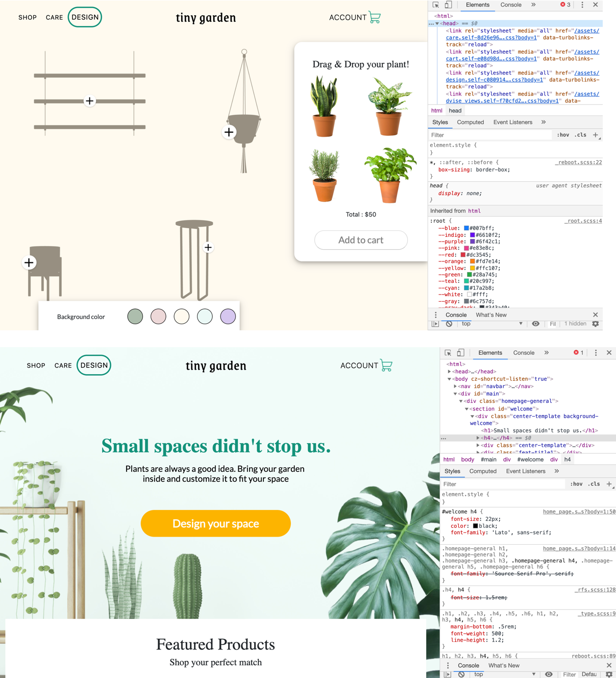Clear the console in design page drawer
Viewport: 616px width, 678px height.
coord(449,324)
